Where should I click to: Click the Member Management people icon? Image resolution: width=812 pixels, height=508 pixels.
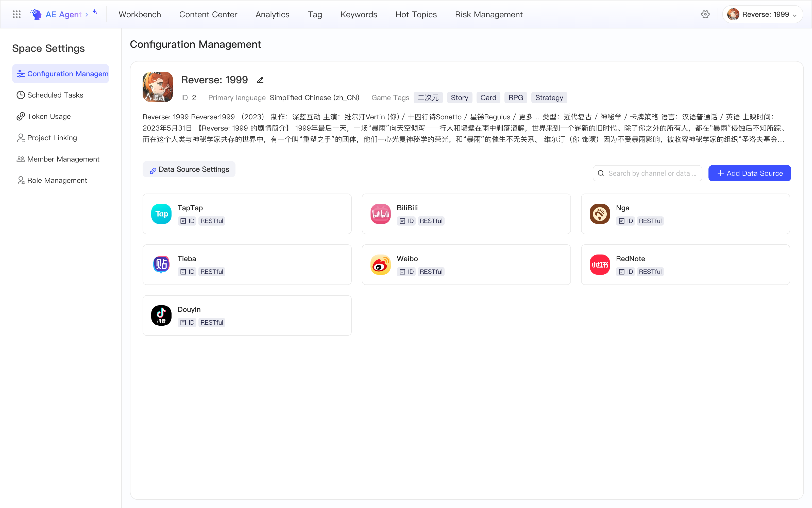21,159
